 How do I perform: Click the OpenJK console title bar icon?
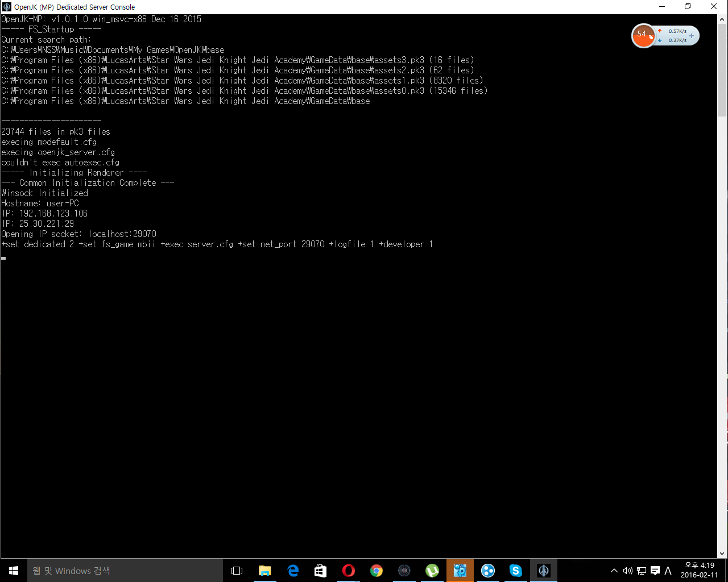tap(7, 7)
